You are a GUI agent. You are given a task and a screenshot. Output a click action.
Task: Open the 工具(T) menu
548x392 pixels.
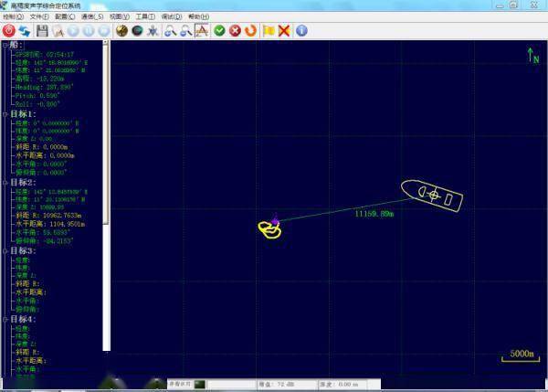click(144, 16)
